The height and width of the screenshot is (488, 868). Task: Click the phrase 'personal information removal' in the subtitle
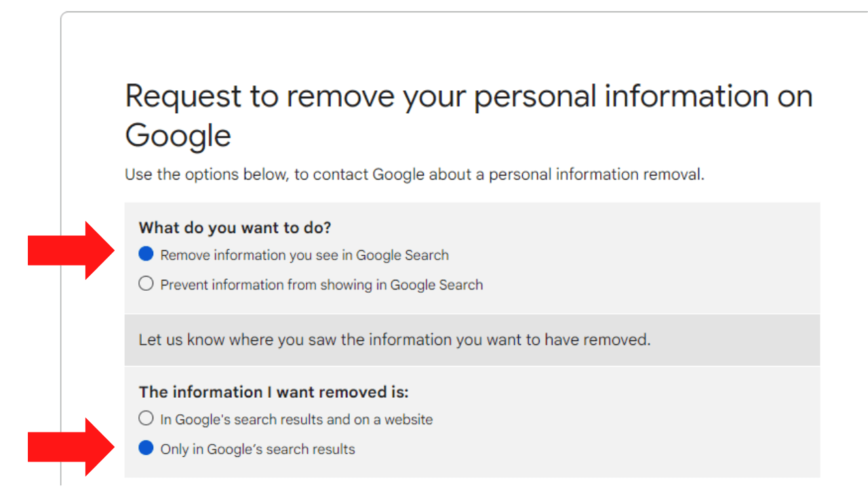coord(597,174)
